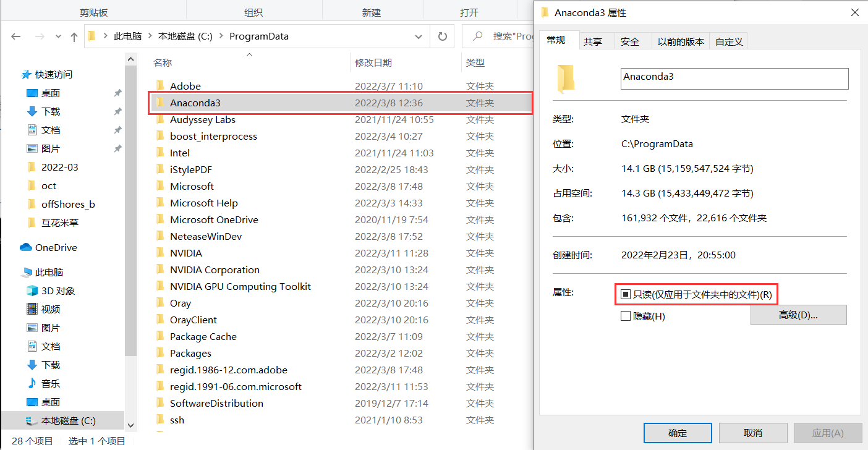Sort files by 类型 column

(475, 62)
